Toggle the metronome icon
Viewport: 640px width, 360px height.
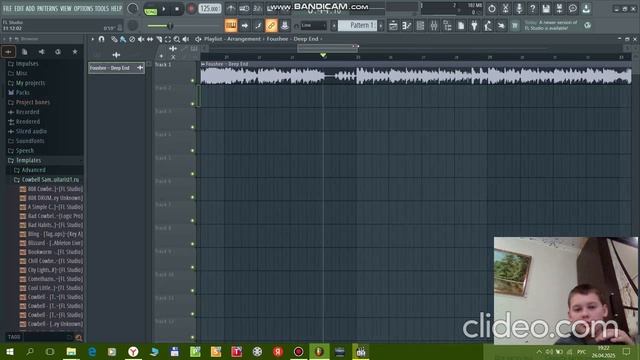pos(231,9)
